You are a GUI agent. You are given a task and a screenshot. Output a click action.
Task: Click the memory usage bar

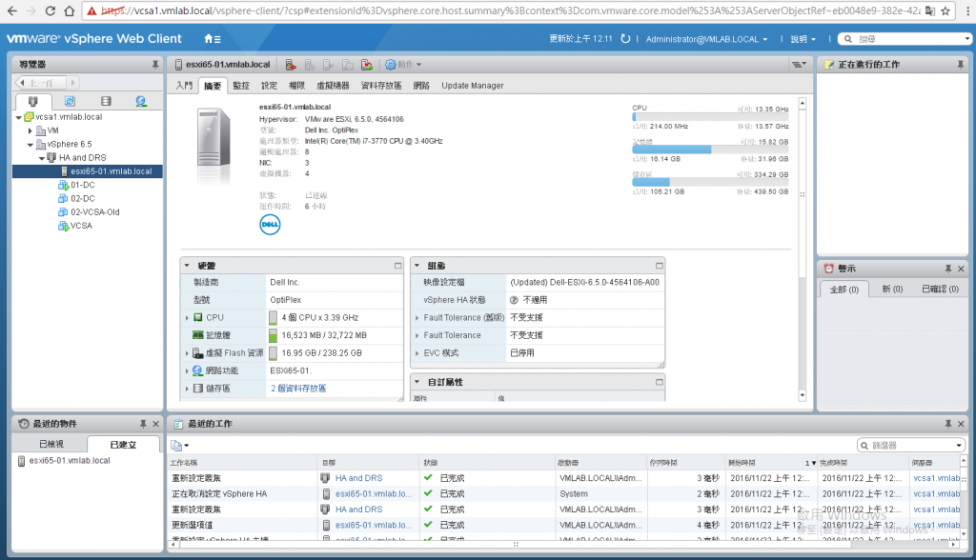pyautogui.click(x=710, y=150)
